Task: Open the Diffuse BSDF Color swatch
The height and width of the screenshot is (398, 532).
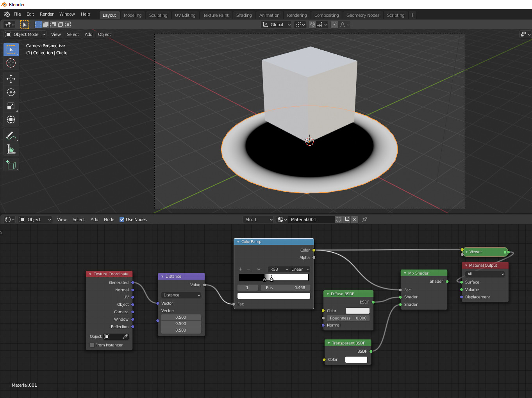Action: click(x=357, y=311)
